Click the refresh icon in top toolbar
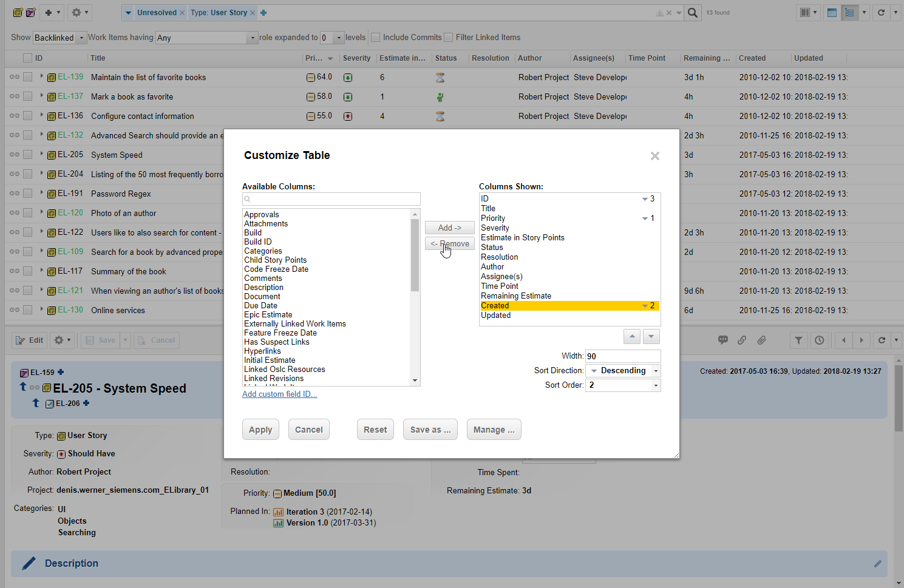This screenshot has width=904, height=588. coord(881,13)
